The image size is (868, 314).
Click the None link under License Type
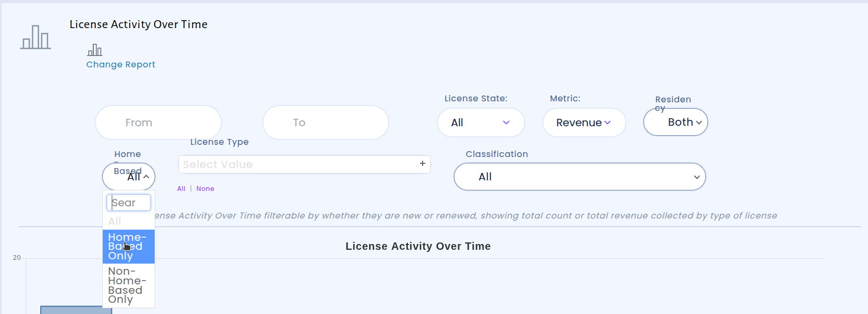(205, 189)
